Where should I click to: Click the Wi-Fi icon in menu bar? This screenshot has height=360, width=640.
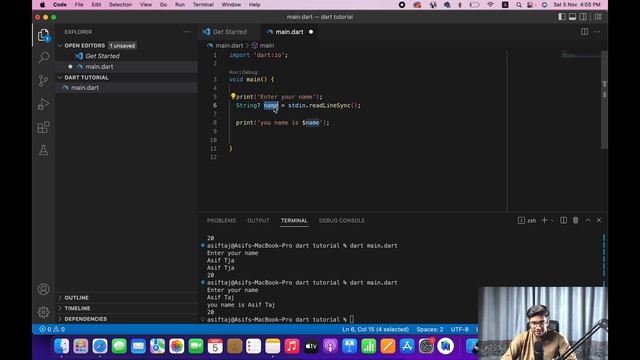[x=490, y=5]
